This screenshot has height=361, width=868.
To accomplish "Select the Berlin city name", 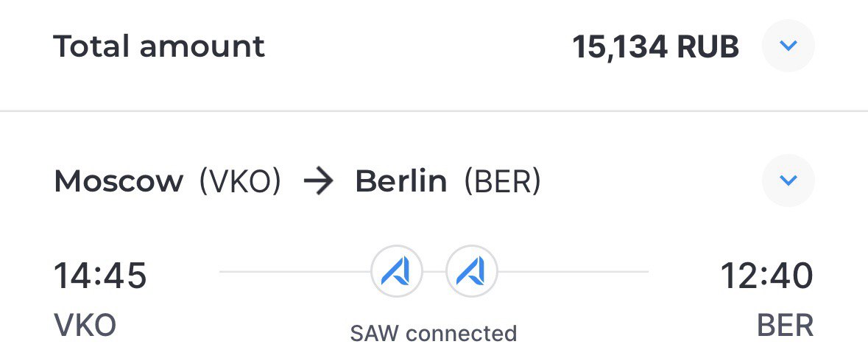I will pos(401,181).
